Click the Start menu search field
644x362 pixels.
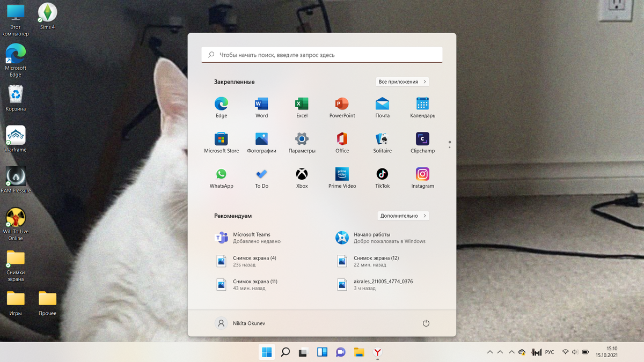(322, 55)
